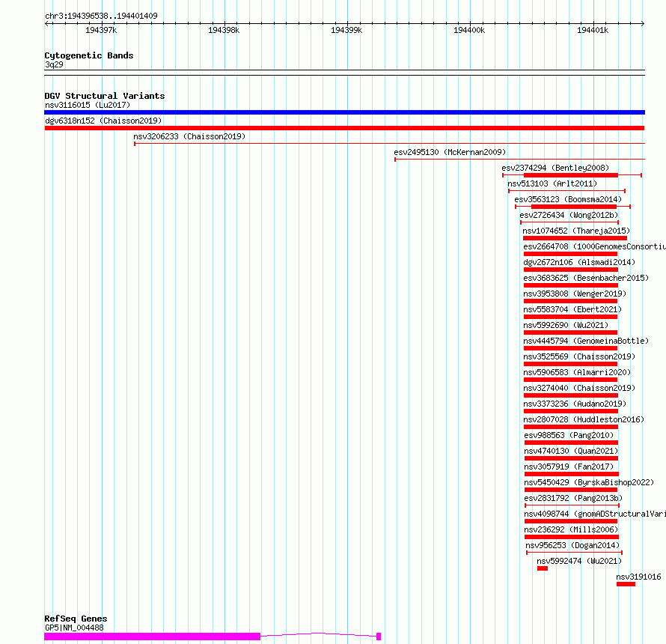Select nsv5992474 (Wu2021) variant label
The height and width of the screenshot is (644, 666).
[579, 561]
